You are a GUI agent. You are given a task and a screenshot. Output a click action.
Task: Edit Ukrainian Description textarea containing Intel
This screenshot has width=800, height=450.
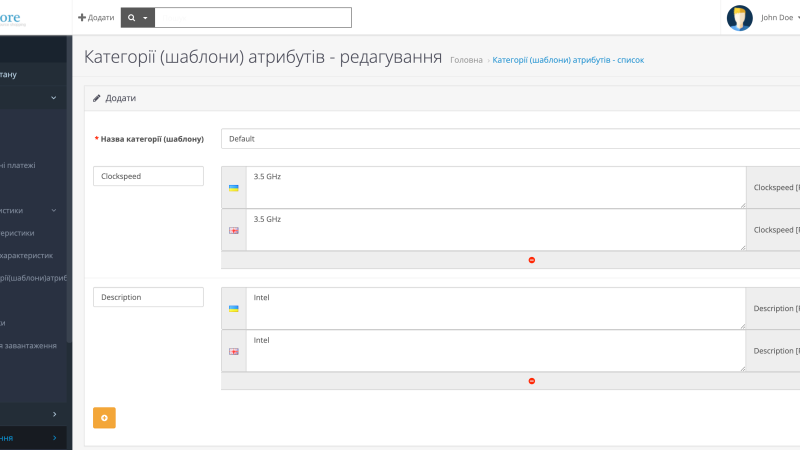(496, 308)
